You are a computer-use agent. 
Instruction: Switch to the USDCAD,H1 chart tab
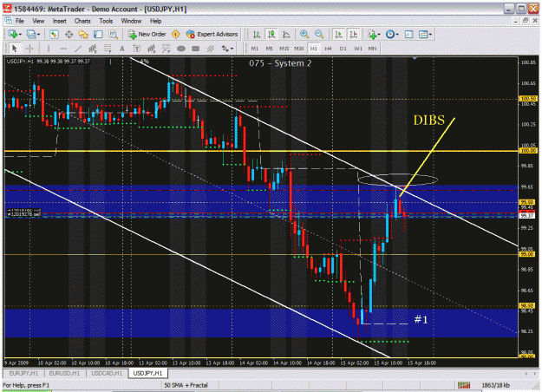point(107,373)
